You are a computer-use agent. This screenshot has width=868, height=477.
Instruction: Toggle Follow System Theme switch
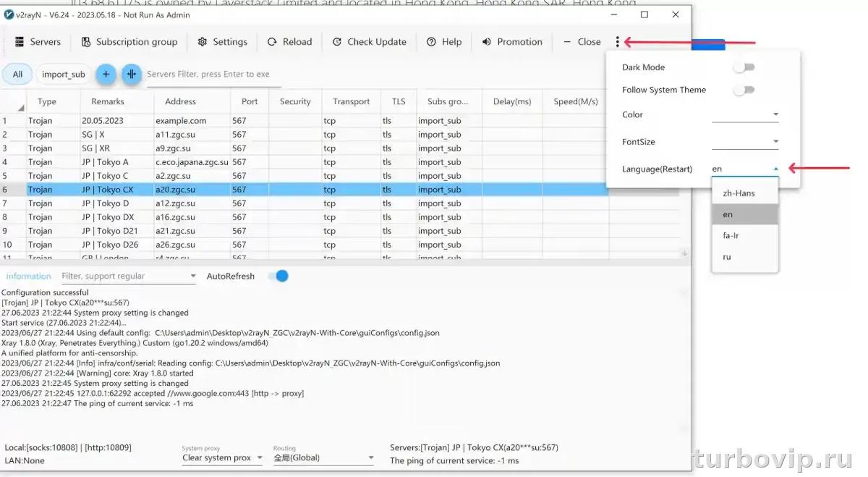tap(744, 90)
